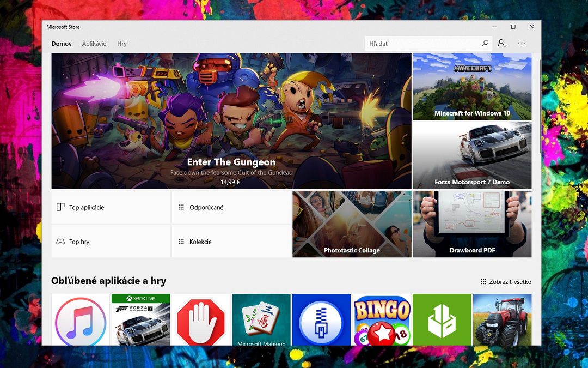The height and width of the screenshot is (368, 588).
Task: Open the red stop-hand ad blocker tile
Action: coord(201,319)
